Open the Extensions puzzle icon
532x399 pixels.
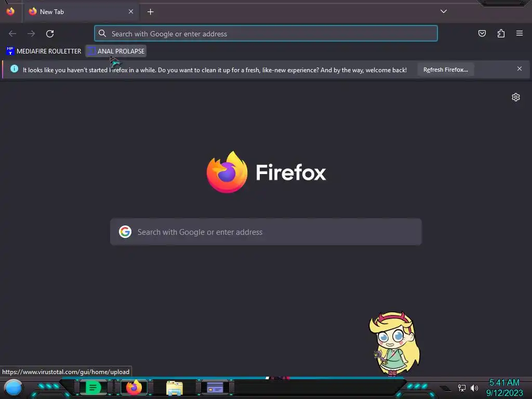pyautogui.click(x=501, y=33)
